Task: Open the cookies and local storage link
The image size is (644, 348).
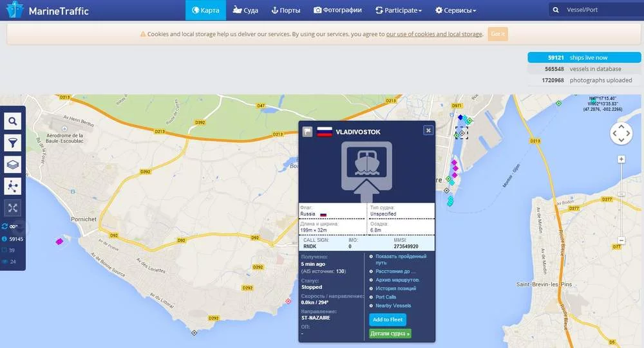Action: click(x=434, y=34)
